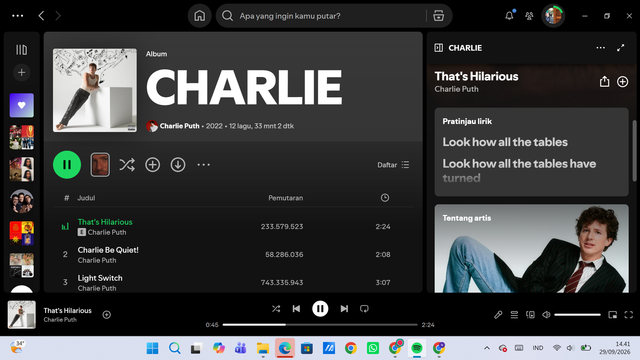
Task: Pause album with the green button
Action: 67,165
